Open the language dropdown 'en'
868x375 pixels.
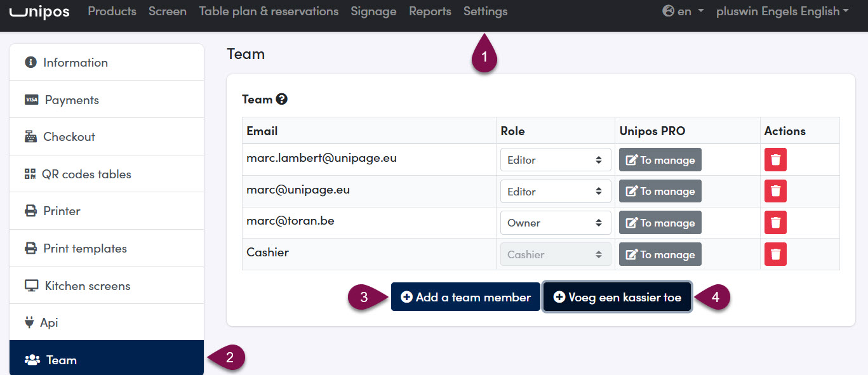coord(683,11)
